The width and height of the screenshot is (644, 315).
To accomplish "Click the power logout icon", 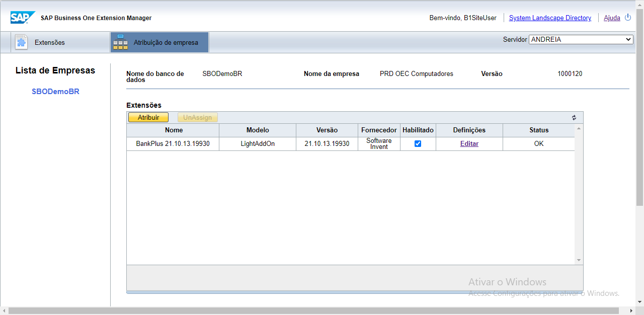I will (628, 18).
